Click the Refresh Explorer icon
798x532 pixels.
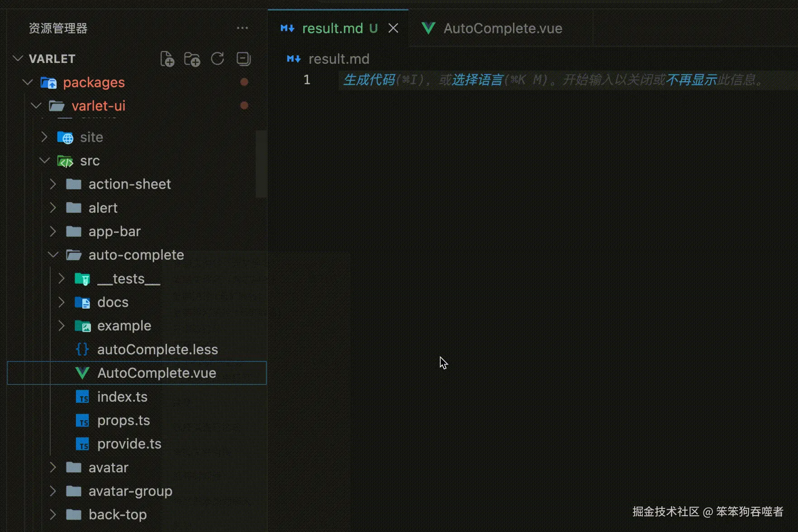click(218, 58)
